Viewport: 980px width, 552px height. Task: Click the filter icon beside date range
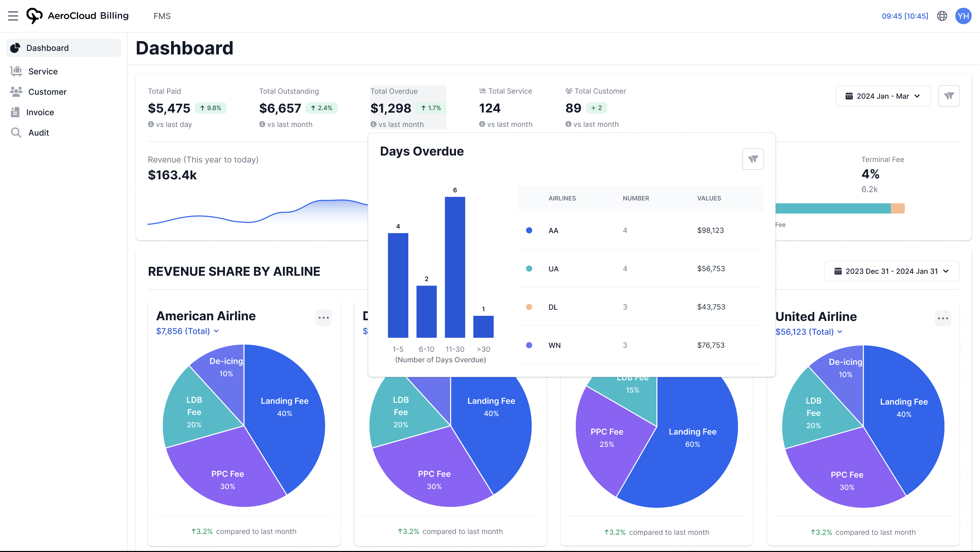point(949,96)
